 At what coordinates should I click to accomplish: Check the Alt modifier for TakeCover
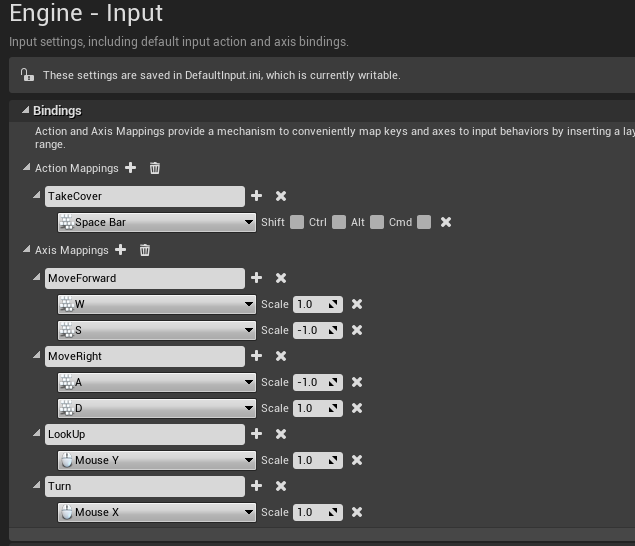tap(377, 222)
